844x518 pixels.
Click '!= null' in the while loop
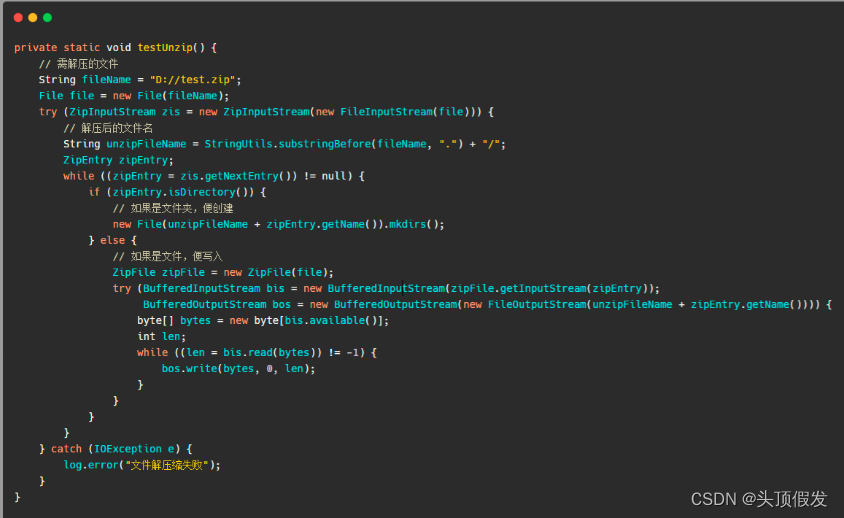coord(328,176)
